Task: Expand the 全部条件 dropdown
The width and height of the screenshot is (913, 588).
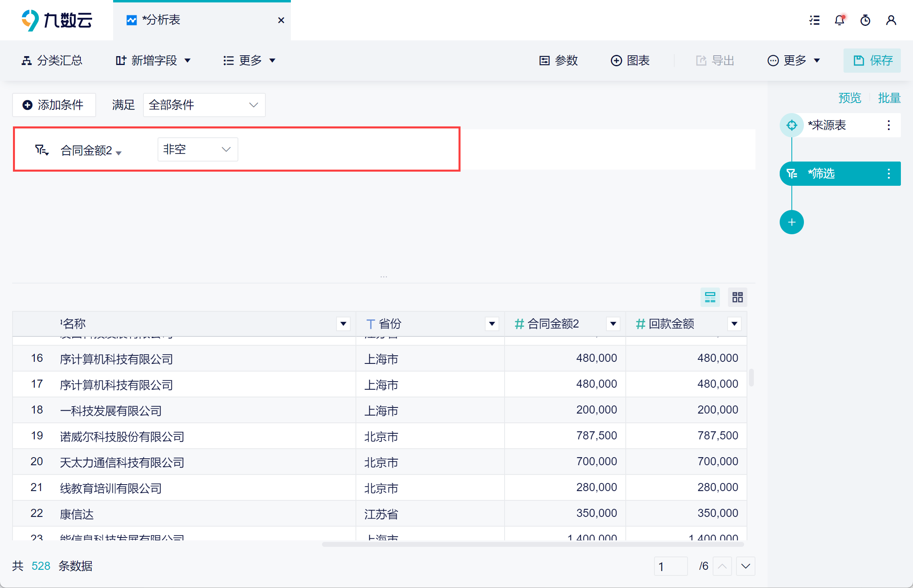Action: click(204, 105)
